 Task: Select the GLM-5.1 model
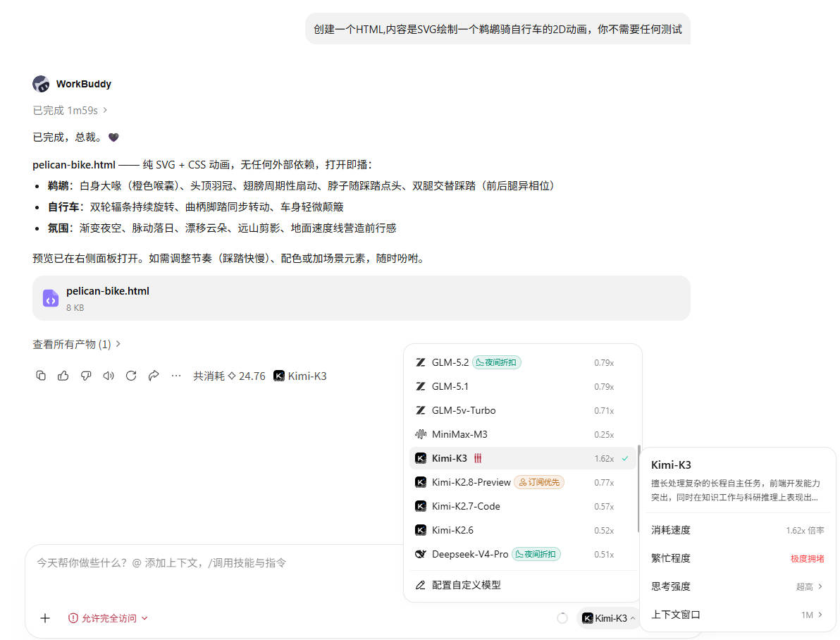click(x=521, y=386)
